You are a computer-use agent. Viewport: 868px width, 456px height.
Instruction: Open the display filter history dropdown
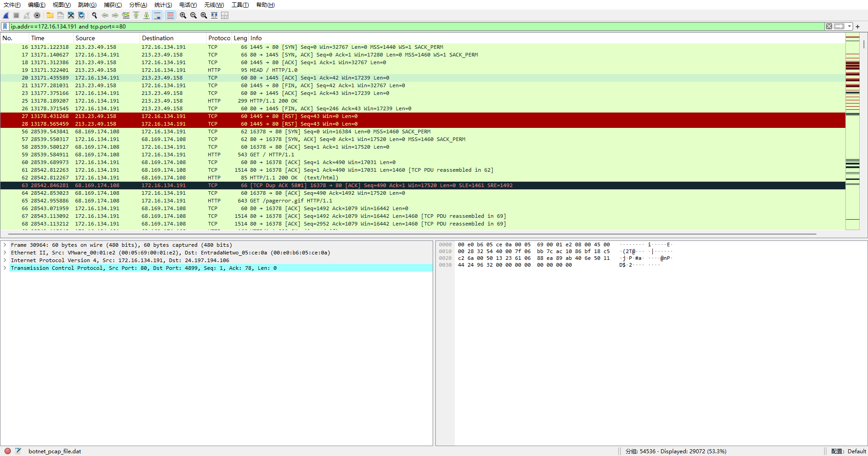tap(849, 27)
